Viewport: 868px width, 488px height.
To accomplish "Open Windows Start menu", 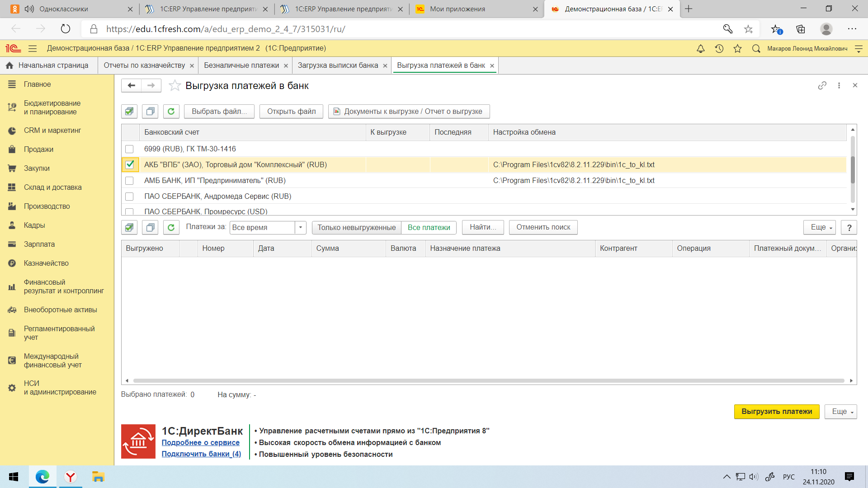I will tap(14, 477).
